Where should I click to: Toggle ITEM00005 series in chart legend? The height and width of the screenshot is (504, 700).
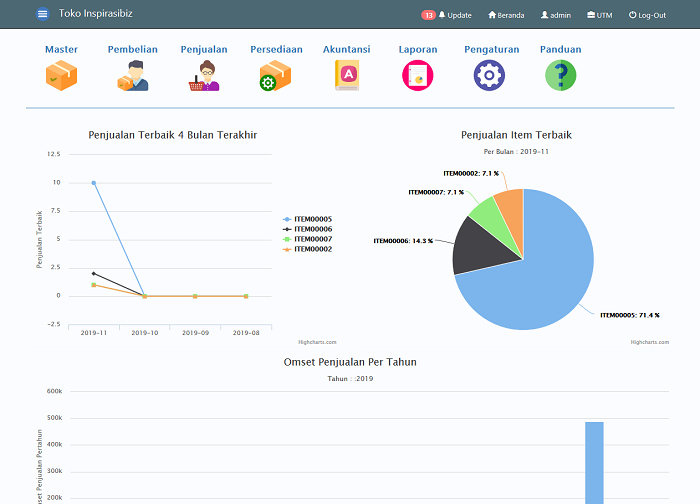pyautogui.click(x=308, y=219)
